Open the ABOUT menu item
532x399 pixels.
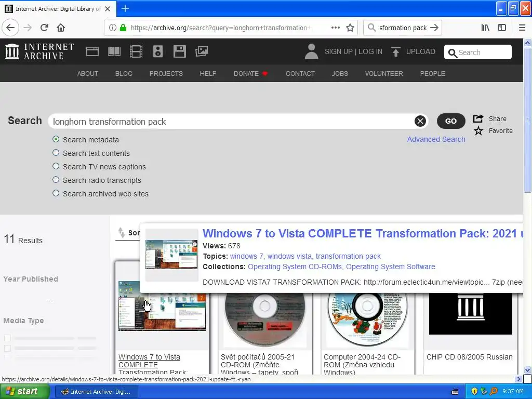(87, 74)
